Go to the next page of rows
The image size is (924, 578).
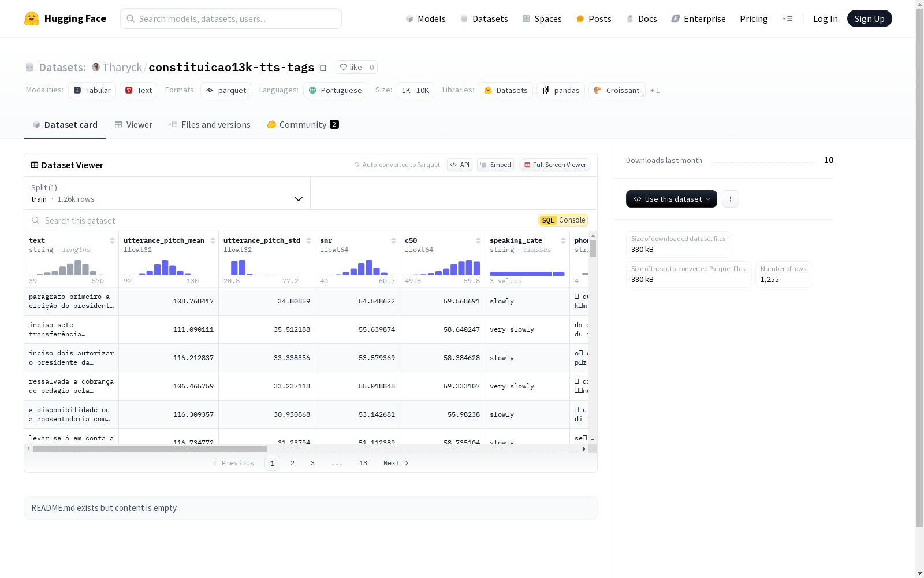396,463
